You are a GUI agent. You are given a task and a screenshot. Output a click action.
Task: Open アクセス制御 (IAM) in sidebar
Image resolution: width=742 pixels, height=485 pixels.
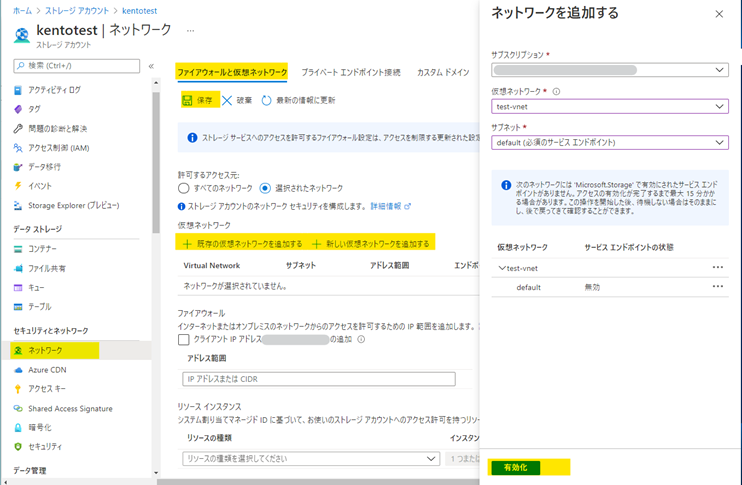58,147
